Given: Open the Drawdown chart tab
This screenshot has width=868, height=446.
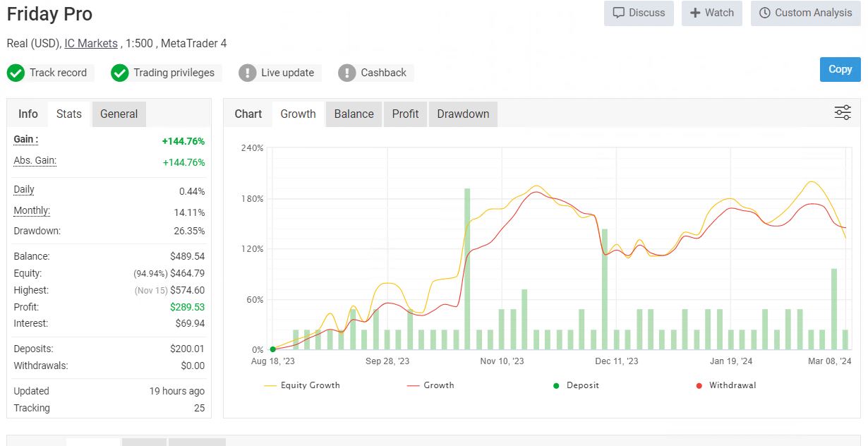Looking at the screenshot, I should [x=462, y=114].
